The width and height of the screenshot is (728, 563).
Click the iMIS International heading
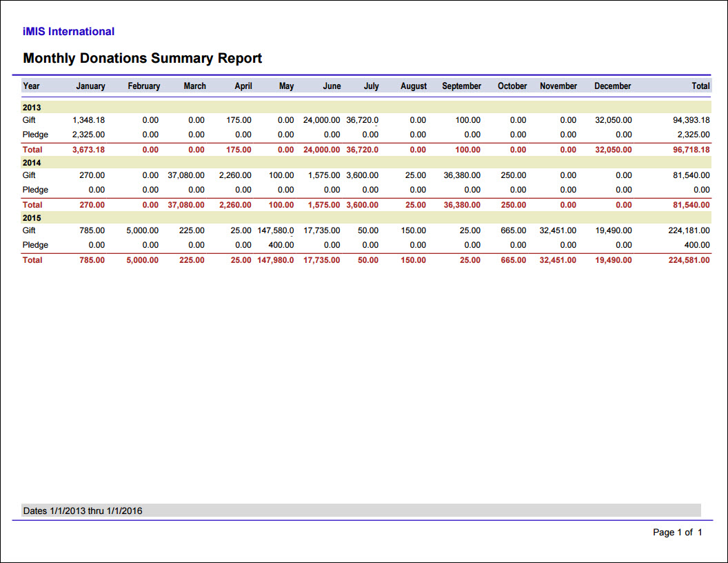pos(68,32)
